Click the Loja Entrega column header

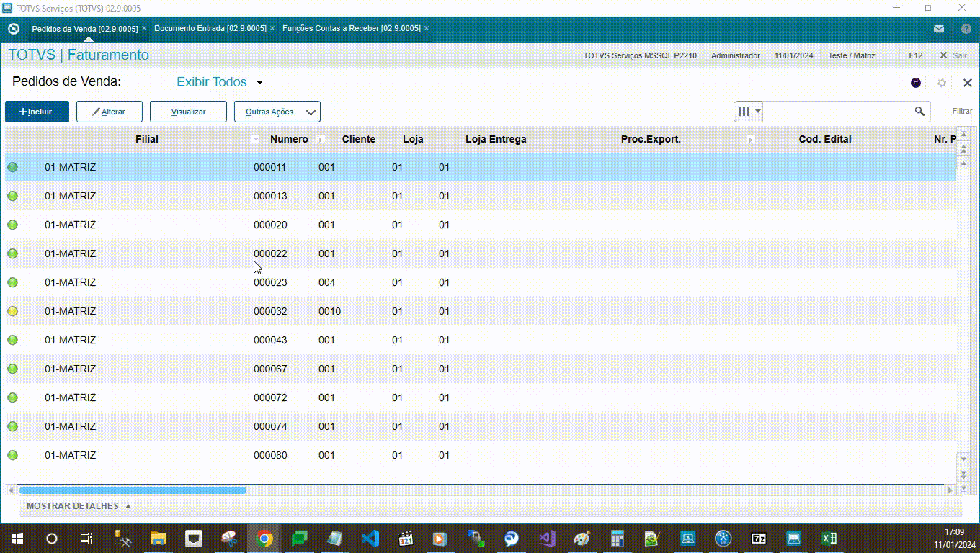pos(496,139)
